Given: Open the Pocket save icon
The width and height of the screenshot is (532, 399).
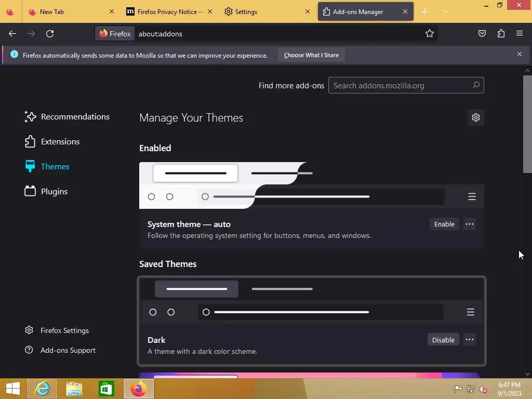Looking at the screenshot, I should pyautogui.click(x=482, y=34).
